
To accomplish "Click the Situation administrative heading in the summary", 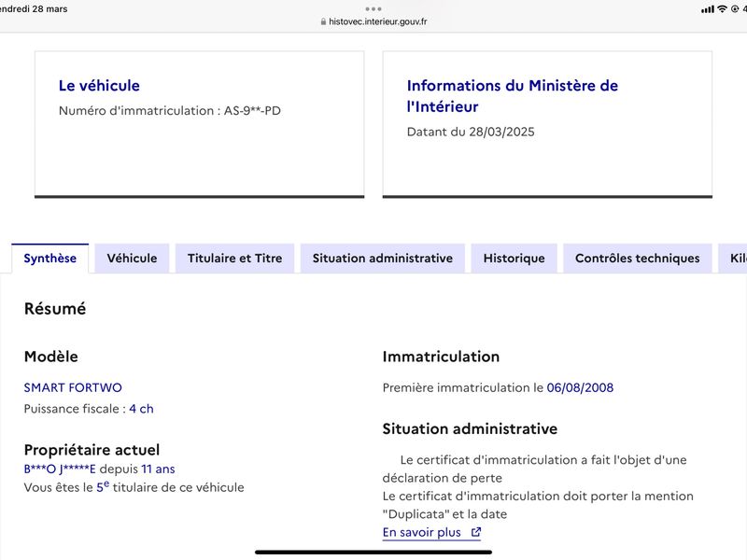I will [x=470, y=428].
